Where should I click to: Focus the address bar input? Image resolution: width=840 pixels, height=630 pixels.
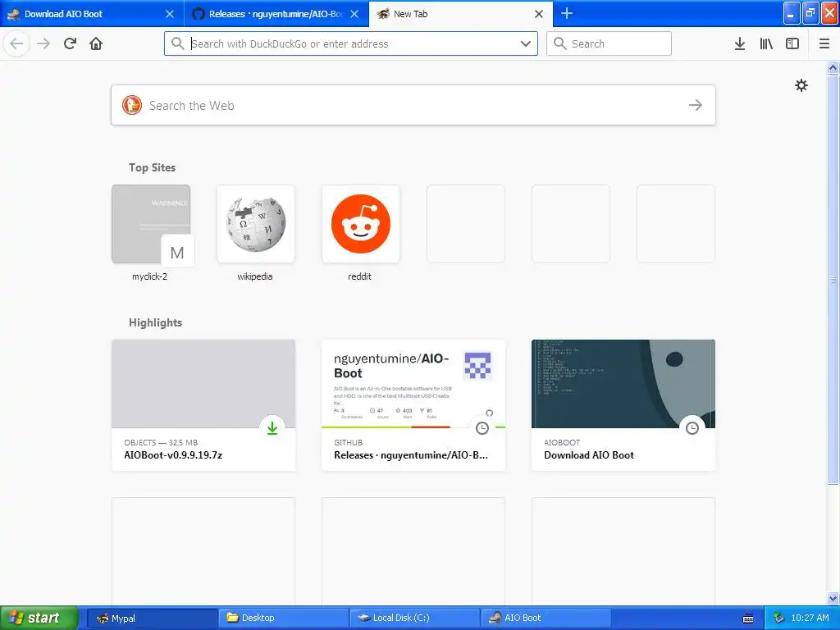point(351,43)
